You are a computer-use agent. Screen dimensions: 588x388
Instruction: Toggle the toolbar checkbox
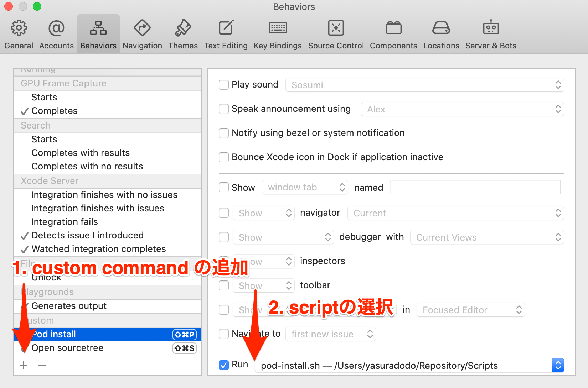point(224,285)
